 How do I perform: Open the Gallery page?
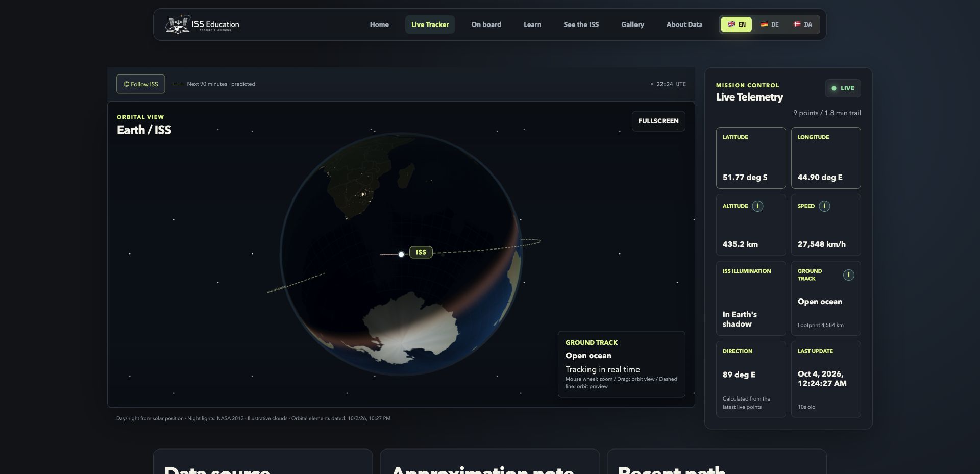pyautogui.click(x=632, y=24)
